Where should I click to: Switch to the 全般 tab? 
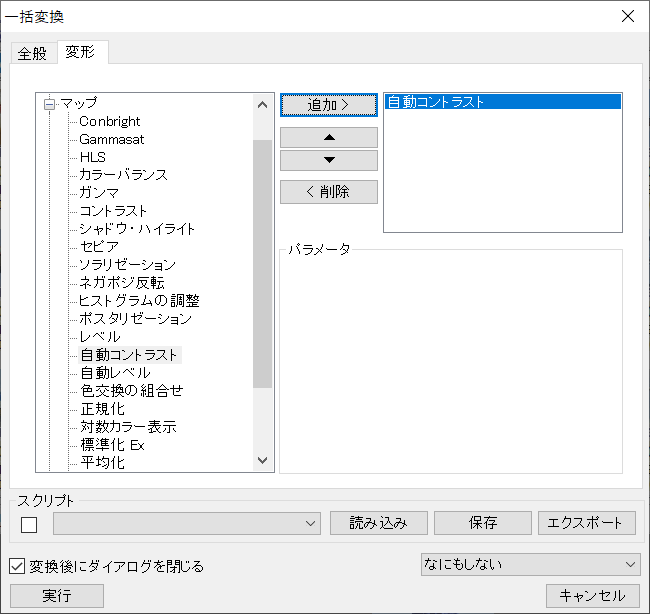(32, 53)
